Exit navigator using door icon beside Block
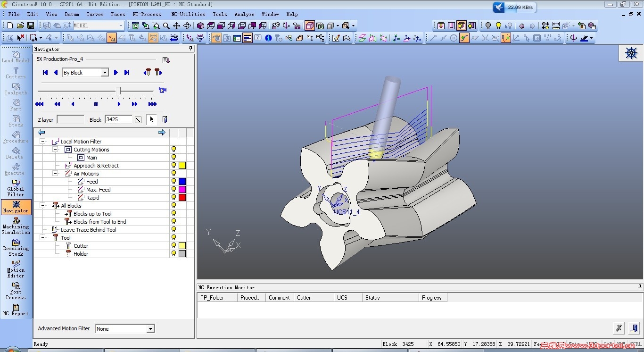 pos(164,119)
